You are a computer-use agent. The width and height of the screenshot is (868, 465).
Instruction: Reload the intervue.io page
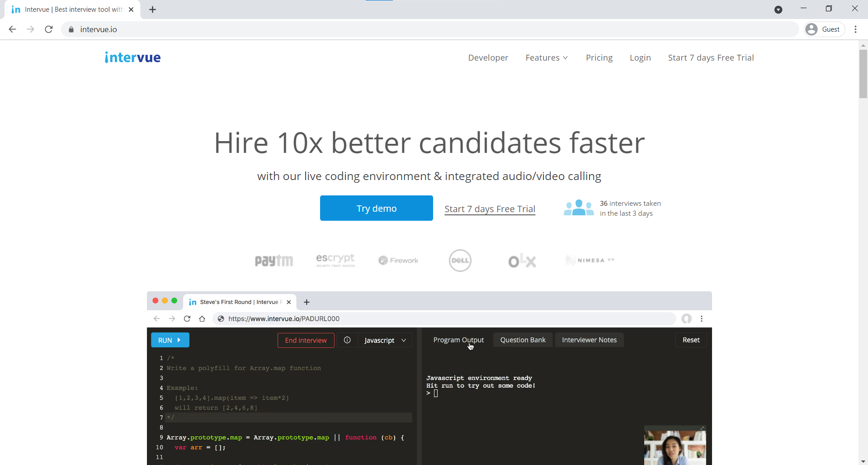(49, 29)
